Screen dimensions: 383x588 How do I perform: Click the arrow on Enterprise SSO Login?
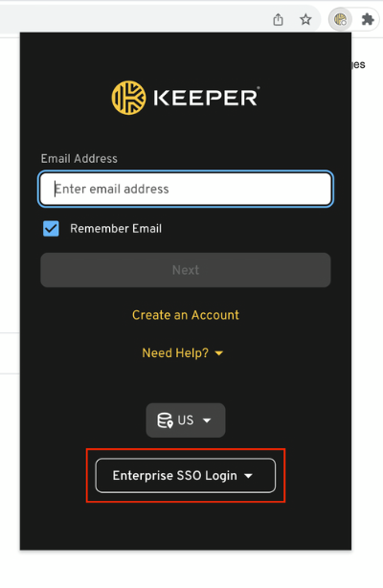(248, 476)
